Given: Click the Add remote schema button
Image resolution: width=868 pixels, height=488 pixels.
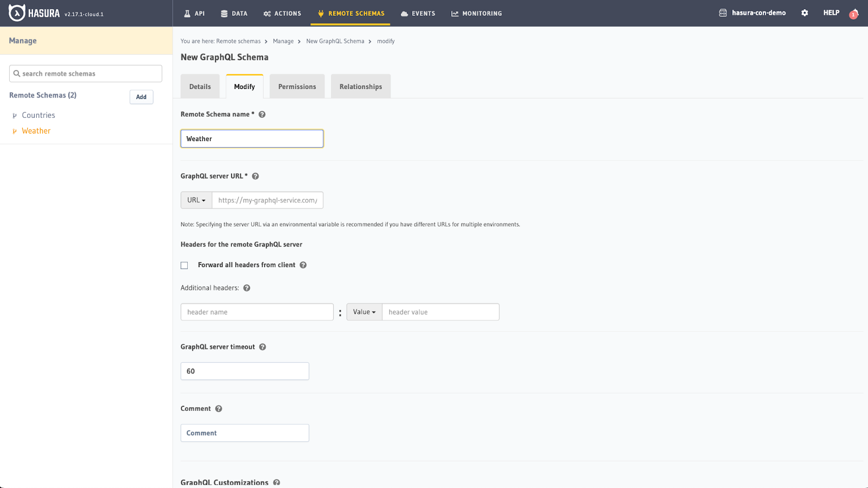Looking at the screenshot, I should point(141,97).
